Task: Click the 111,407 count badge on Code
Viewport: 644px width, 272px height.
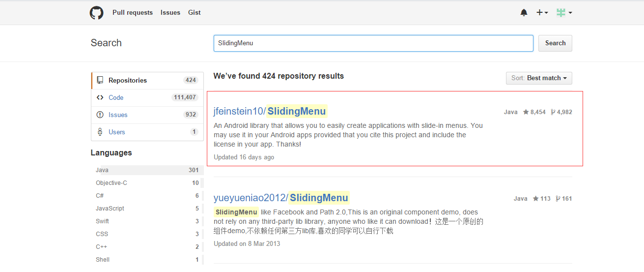Action: point(185,97)
